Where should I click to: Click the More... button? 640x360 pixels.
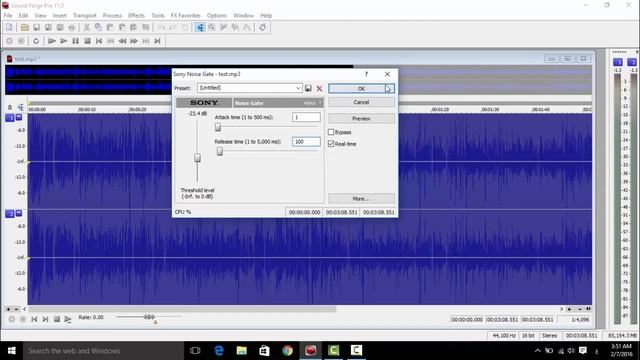pos(361,198)
